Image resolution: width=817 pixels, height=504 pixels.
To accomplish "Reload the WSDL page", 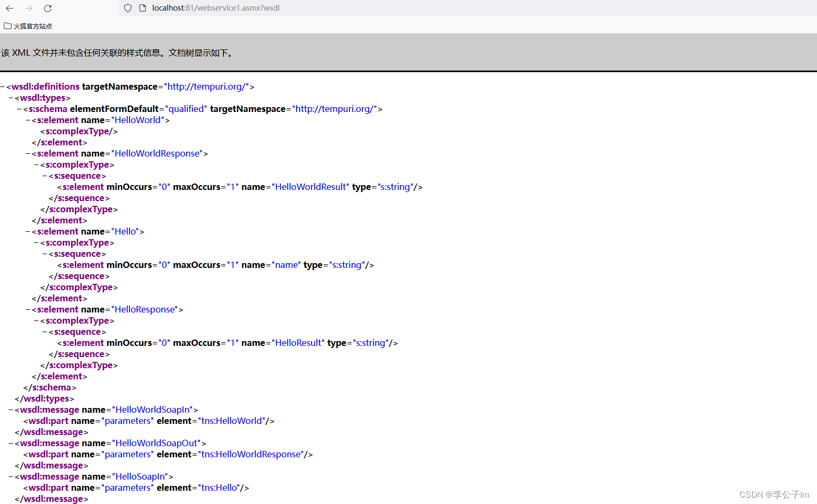I will [48, 8].
